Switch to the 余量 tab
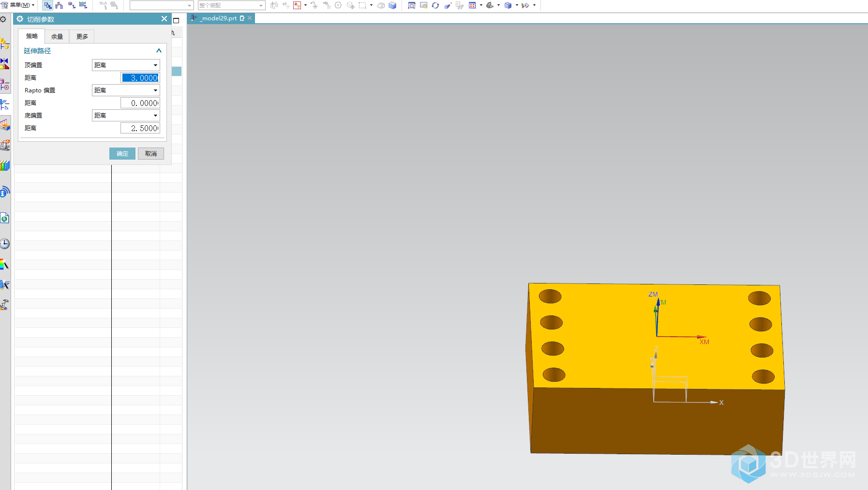 (57, 36)
